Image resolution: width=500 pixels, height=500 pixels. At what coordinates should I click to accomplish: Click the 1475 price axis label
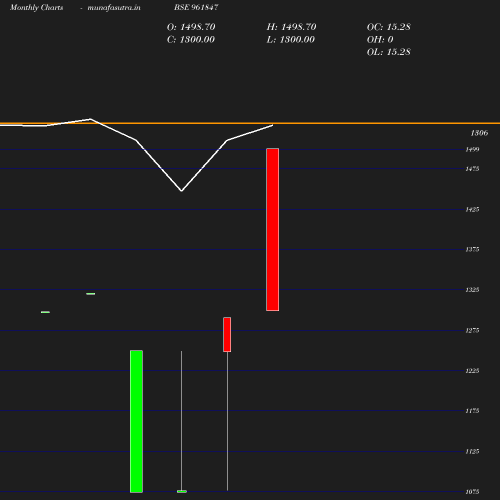click(x=472, y=169)
